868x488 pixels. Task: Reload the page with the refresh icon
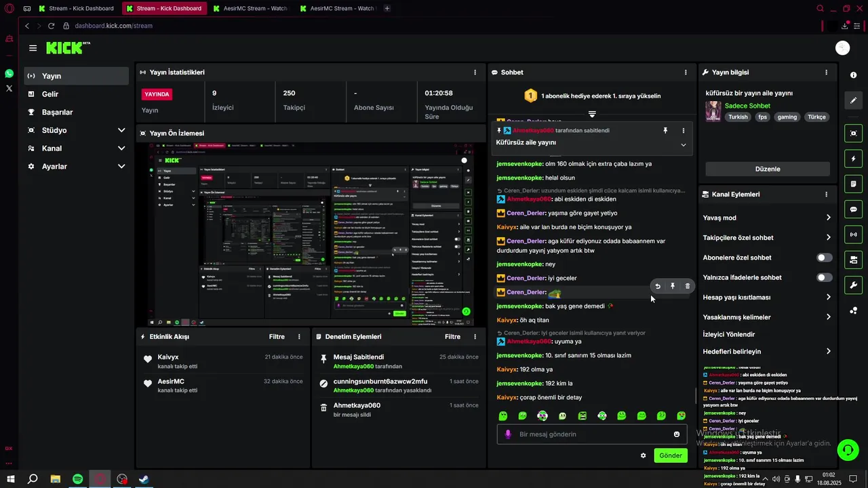click(51, 26)
